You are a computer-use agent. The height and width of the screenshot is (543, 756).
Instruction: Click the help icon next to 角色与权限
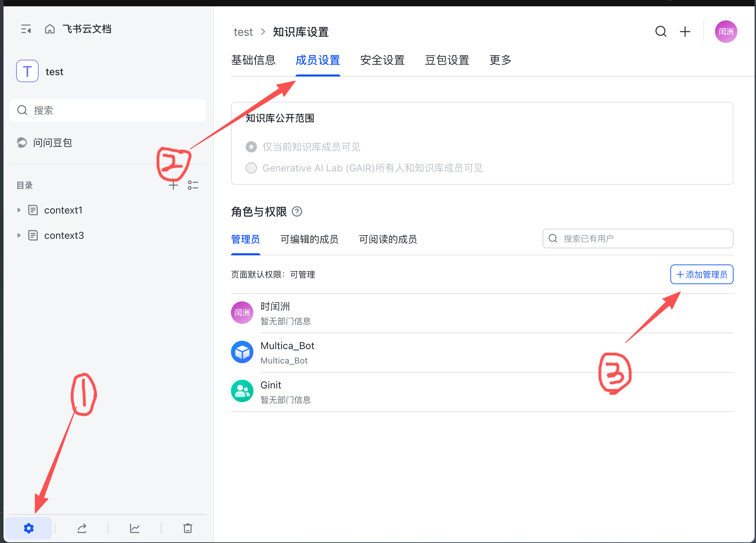coord(297,212)
